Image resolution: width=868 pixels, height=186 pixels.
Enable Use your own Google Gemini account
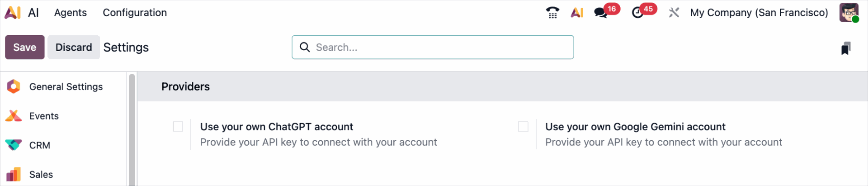(x=523, y=127)
